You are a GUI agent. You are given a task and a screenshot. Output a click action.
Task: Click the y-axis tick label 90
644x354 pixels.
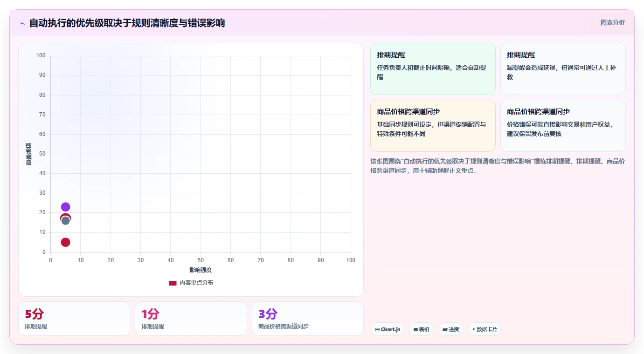42,75
